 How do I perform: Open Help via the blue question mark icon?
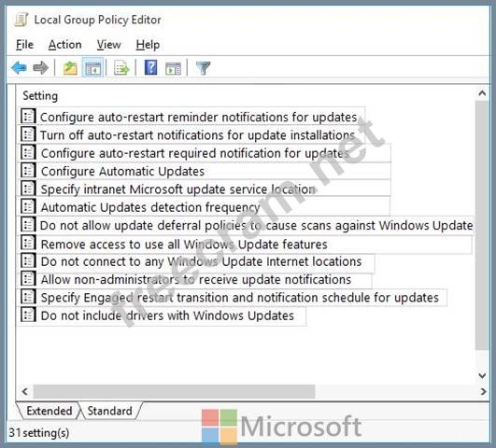pyautogui.click(x=151, y=67)
